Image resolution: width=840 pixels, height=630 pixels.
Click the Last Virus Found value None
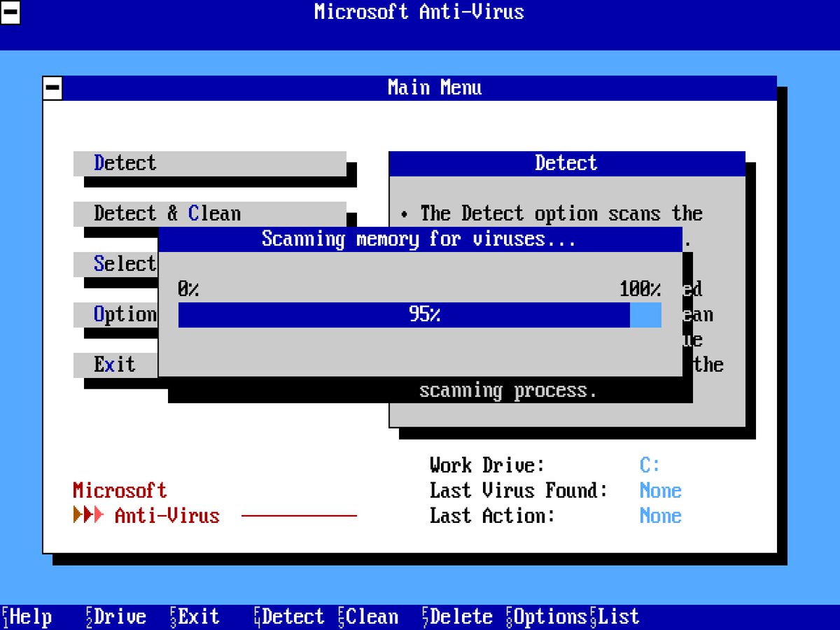pos(661,491)
